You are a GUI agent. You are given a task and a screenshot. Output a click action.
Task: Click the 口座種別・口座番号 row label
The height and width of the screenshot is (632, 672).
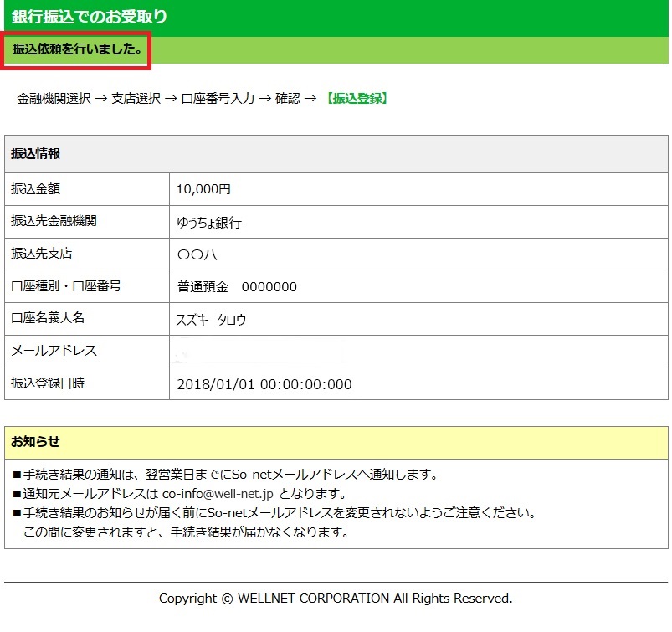click(66, 286)
